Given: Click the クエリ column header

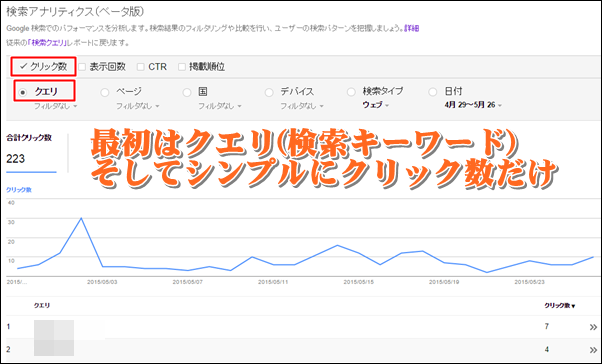Looking at the screenshot, I should (x=42, y=306).
